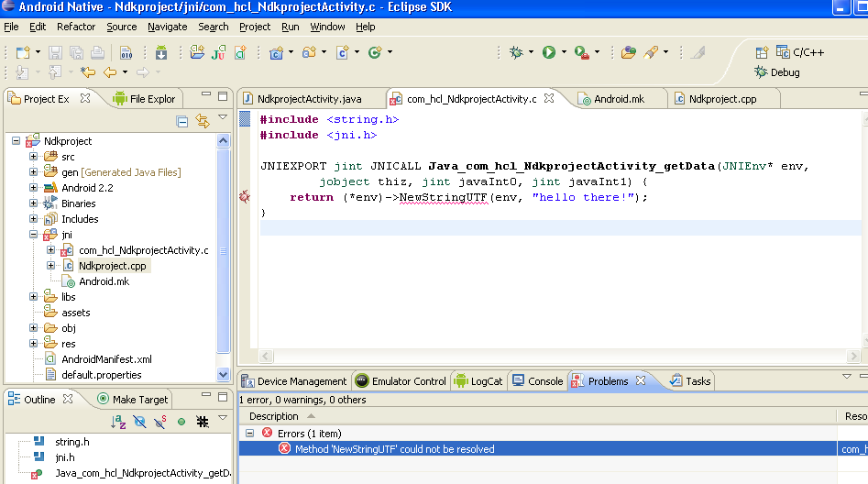Click the New wizard toolbar icon

tap(23, 52)
